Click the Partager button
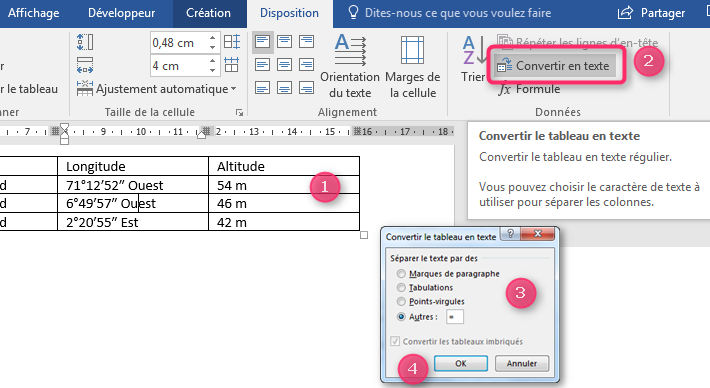Image resolution: width=710 pixels, height=388 pixels. click(x=651, y=13)
